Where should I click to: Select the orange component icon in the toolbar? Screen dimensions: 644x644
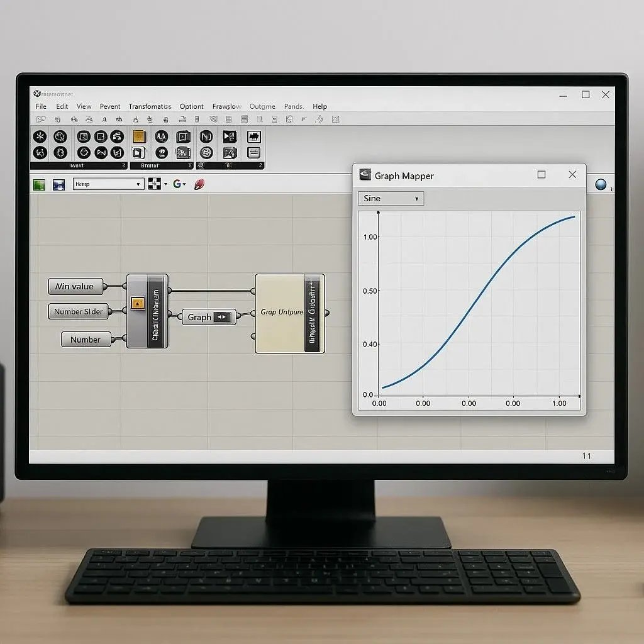click(139, 136)
